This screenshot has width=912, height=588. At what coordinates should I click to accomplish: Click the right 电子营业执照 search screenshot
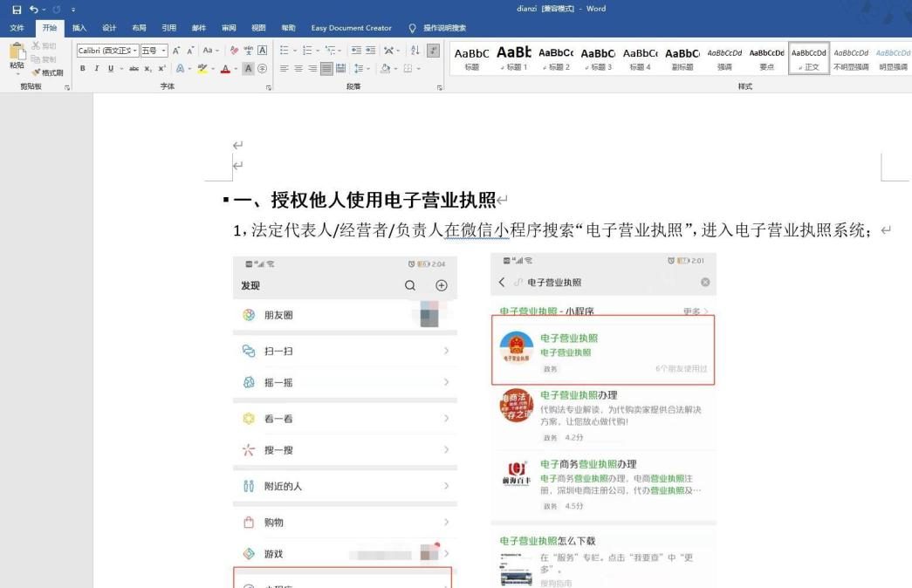603,420
